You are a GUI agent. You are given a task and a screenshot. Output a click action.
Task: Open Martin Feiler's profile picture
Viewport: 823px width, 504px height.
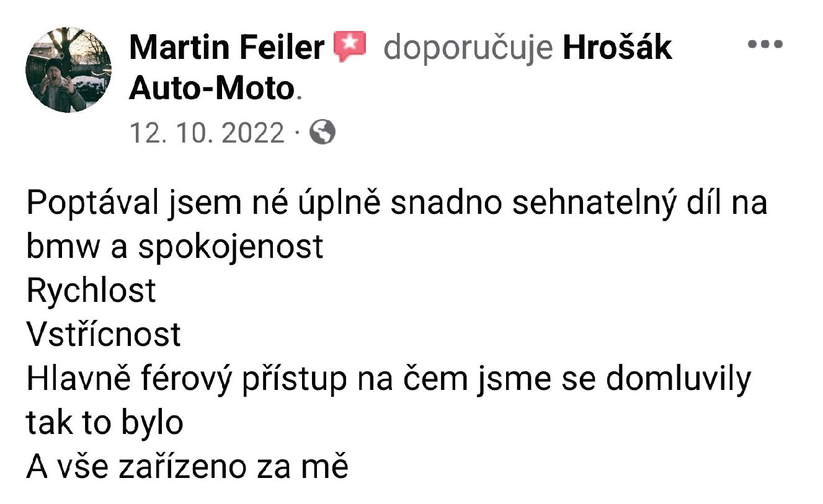tap(68, 69)
